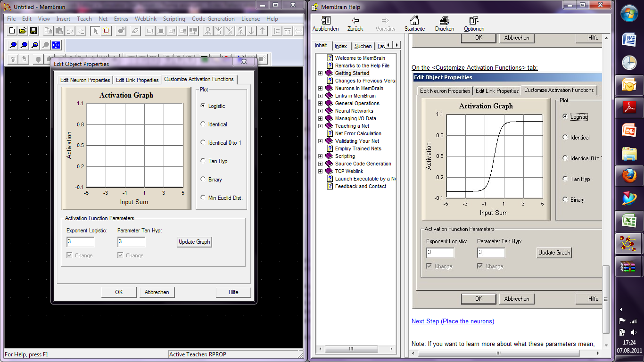Open the Code-Generation menu
The image size is (644, 362).
coord(213,19)
